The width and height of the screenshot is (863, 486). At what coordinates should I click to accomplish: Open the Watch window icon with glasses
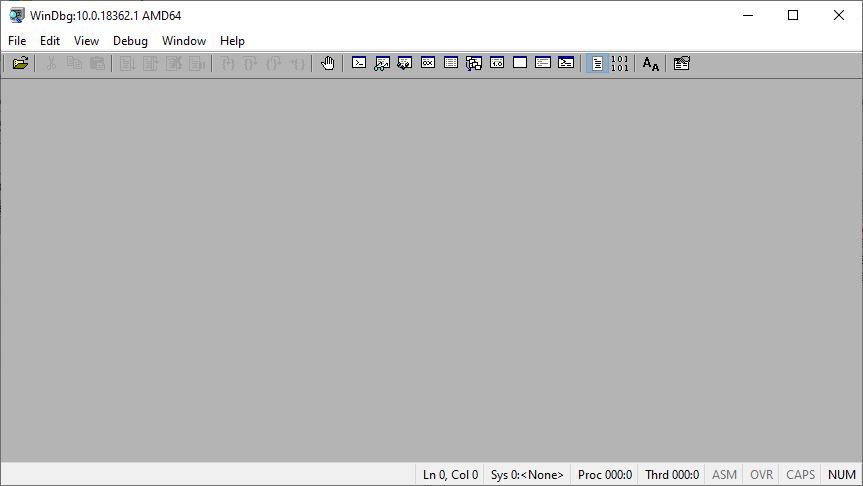[381, 63]
